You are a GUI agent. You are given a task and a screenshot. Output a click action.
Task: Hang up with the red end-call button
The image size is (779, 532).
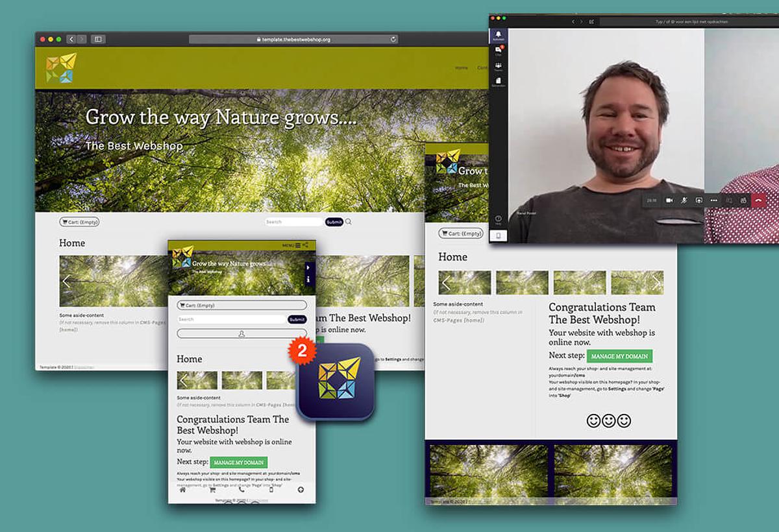coord(758,200)
